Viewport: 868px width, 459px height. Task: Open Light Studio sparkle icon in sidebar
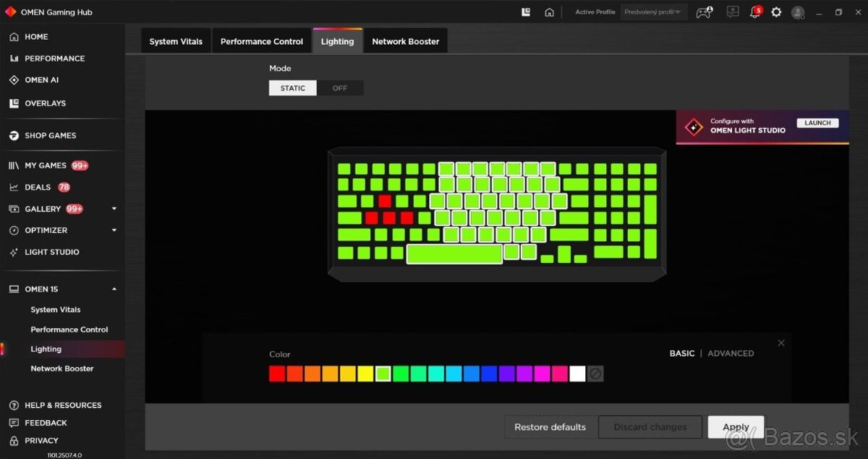pyautogui.click(x=14, y=252)
